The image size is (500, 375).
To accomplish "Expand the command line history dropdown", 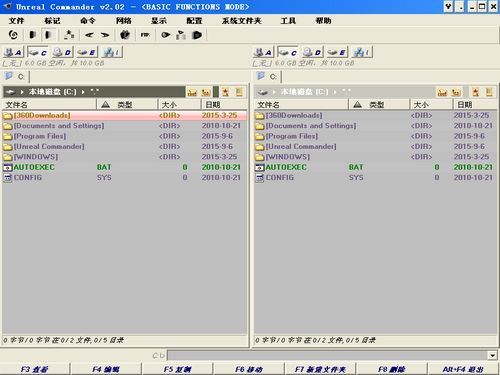I will (x=492, y=355).
